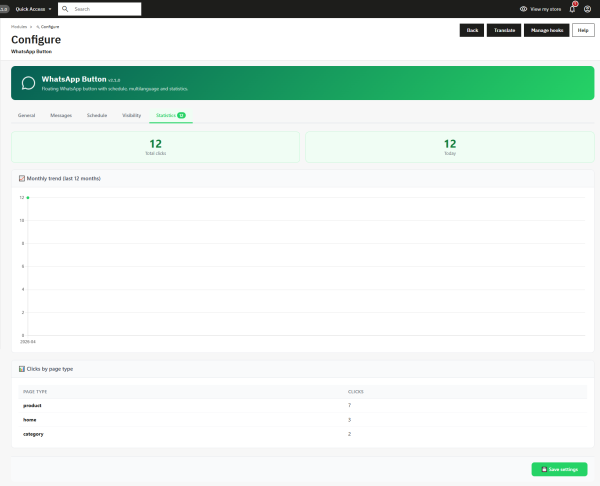The width and height of the screenshot is (600, 486).
Task: Click the Back button
Action: (x=472, y=30)
